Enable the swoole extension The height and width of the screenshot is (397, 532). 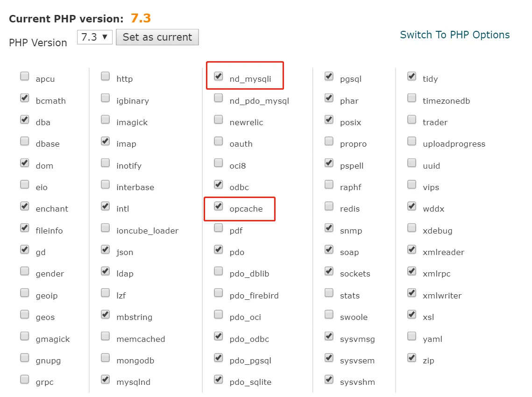tap(329, 314)
